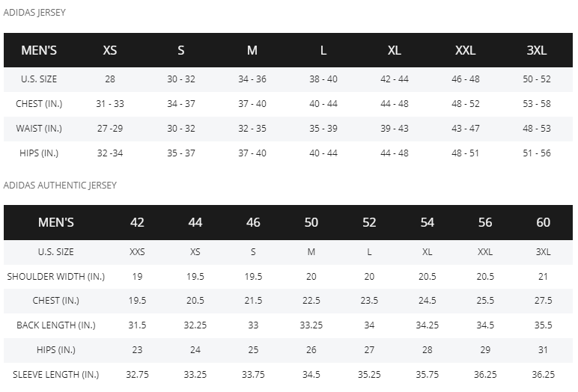Select the BACK LENGTH (IN.) row label
Image resolution: width=578 pixels, height=392 pixels.
coord(56,325)
